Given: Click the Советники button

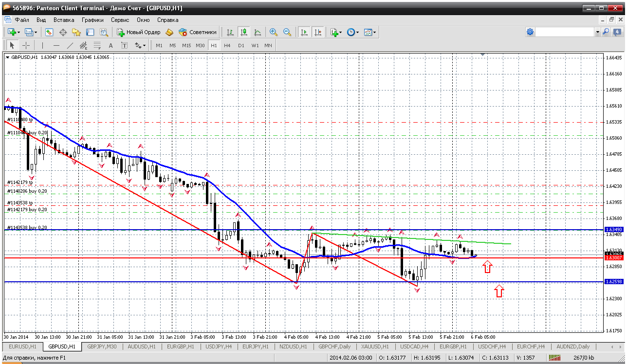Looking at the screenshot, I should pyautogui.click(x=198, y=32).
